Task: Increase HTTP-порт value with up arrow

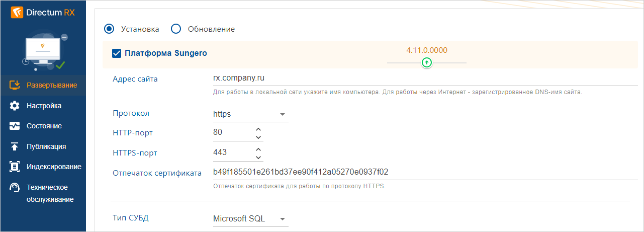Action: coord(258,129)
